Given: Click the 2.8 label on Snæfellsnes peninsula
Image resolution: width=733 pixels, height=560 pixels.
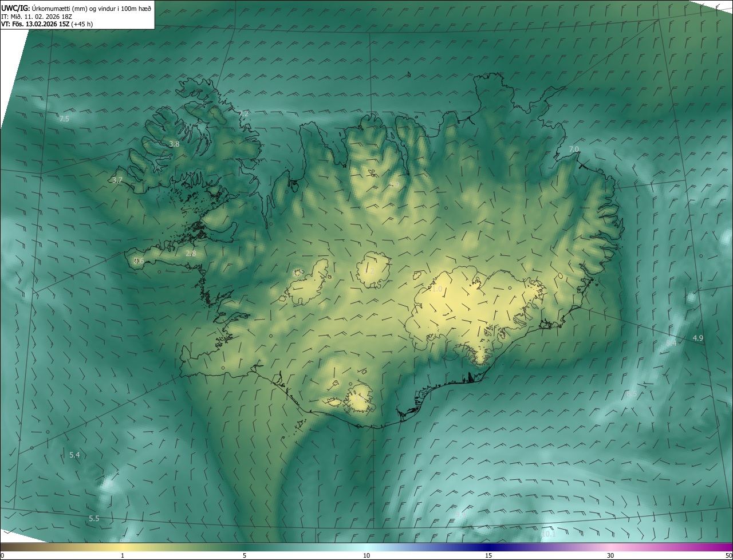Looking at the screenshot, I should click(191, 253).
